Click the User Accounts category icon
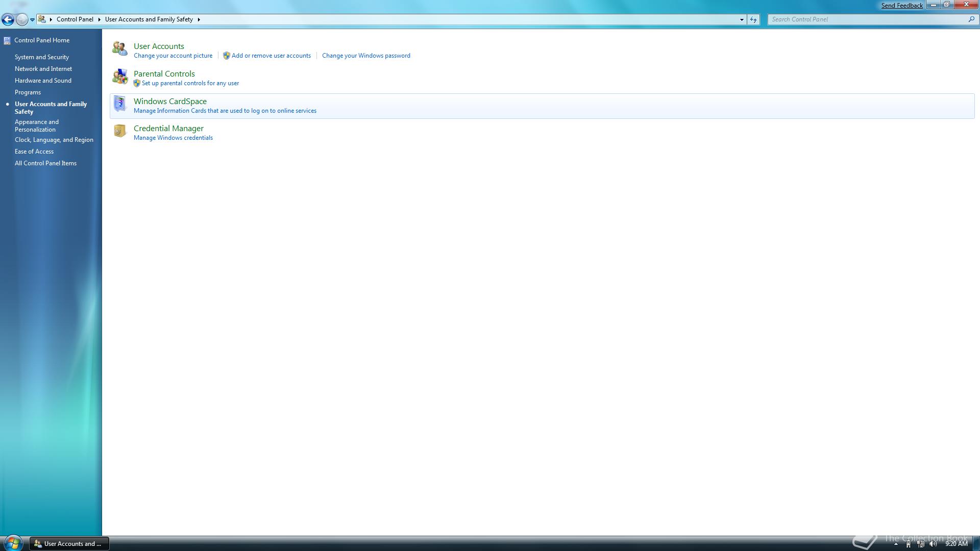980x551 pixels. [120, 48]
